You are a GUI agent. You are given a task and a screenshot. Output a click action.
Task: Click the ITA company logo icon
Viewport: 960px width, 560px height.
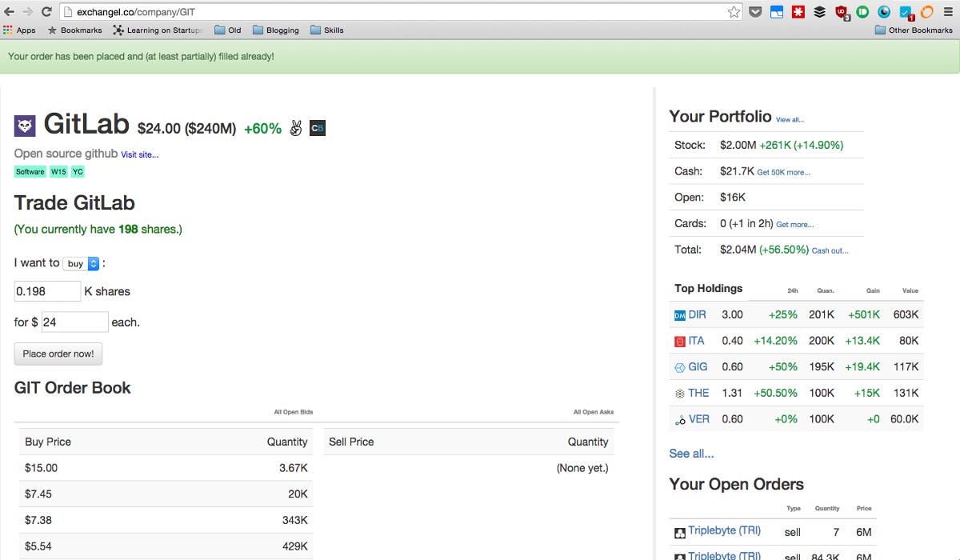(x=680, y=342)
